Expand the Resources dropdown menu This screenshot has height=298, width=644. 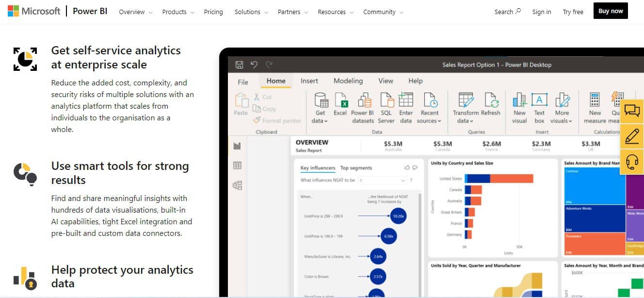336,12
